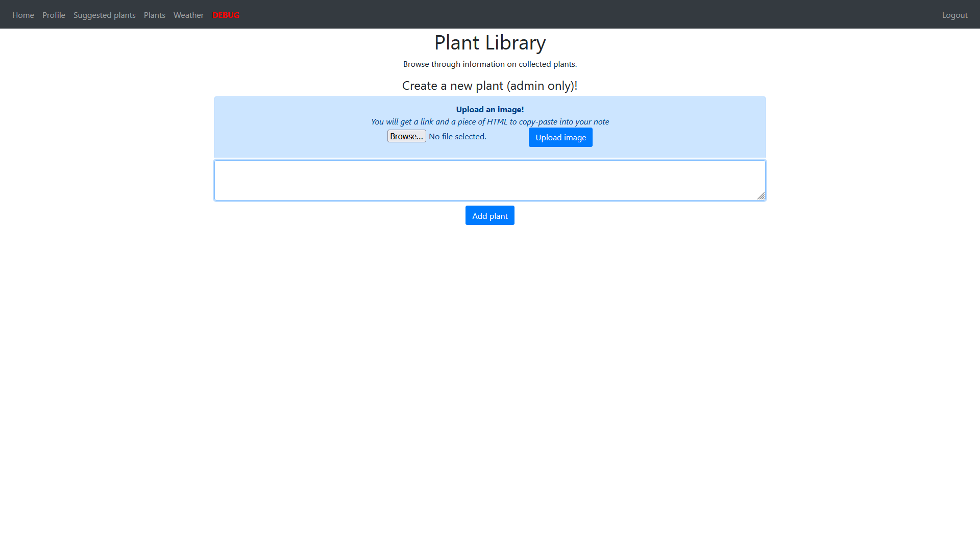This screenshot has width=980, height=551.
Task: Click empty space in dark navigation bar
Action: 561,14
